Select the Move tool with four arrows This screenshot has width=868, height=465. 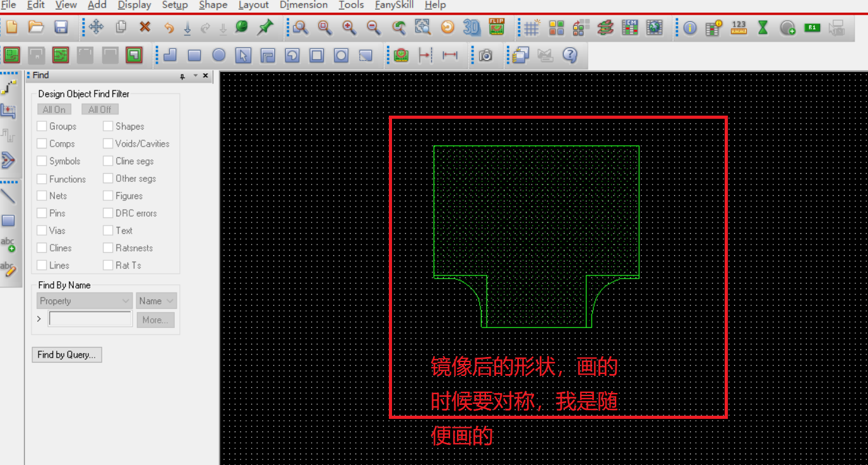tap(96, 27)
